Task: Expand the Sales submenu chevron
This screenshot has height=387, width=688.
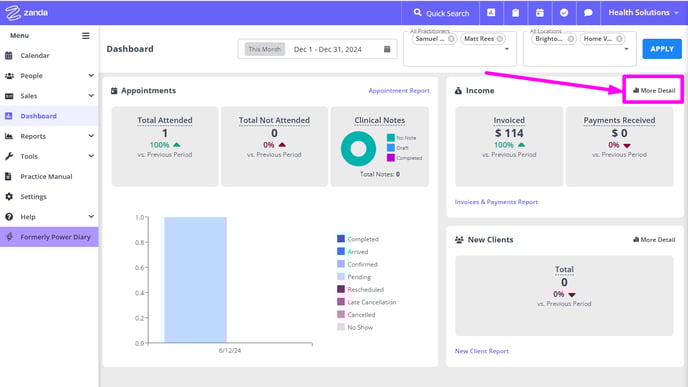Action: pos(91,96)
